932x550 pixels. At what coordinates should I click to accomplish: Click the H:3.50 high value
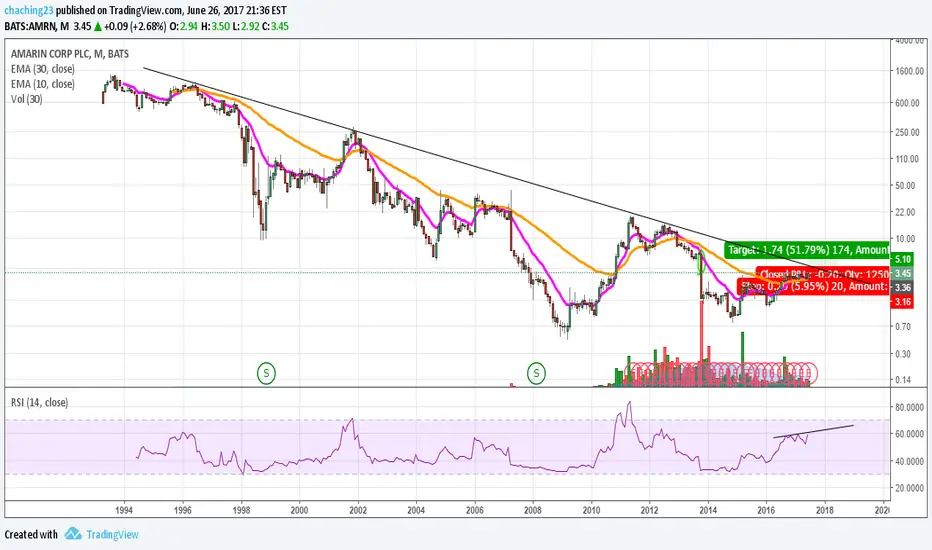[x=215, y=26]
